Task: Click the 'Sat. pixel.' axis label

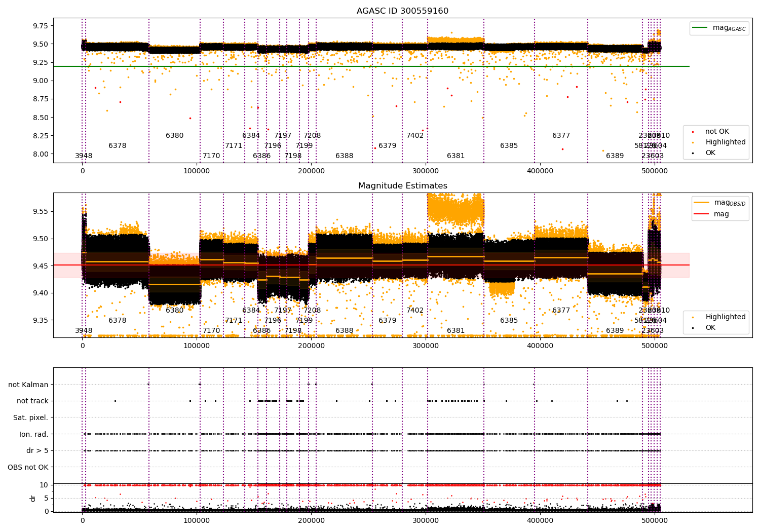Action: (x=31, y=417)
